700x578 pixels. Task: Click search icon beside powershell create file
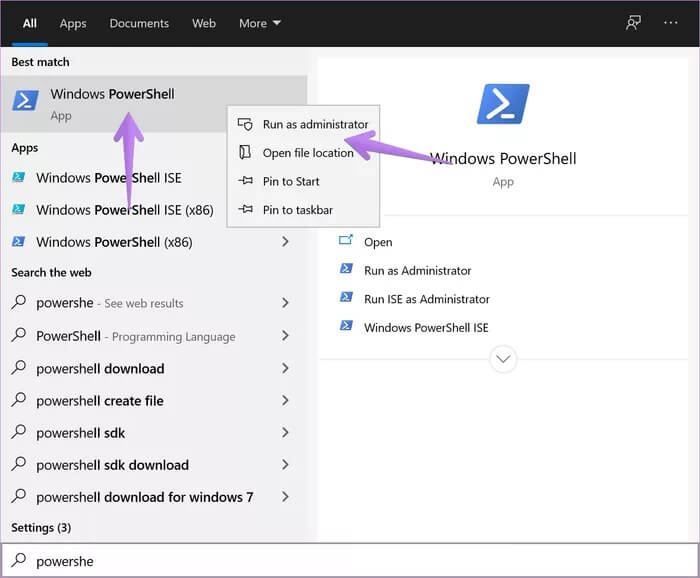coord(19,400)
